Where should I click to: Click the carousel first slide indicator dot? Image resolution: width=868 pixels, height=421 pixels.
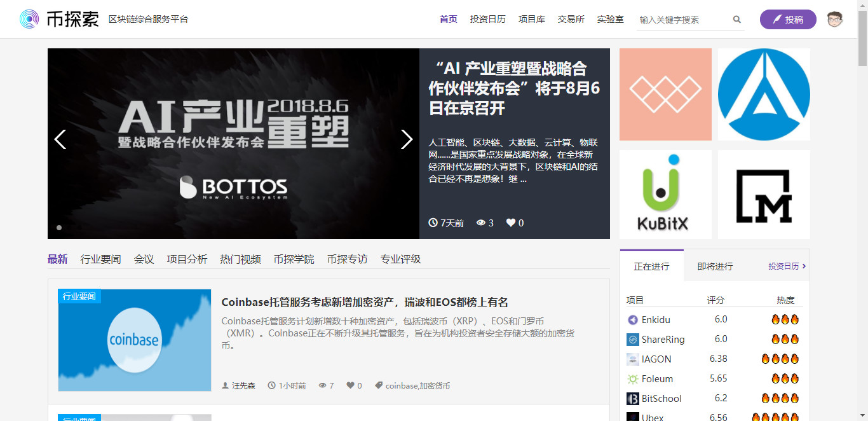[x=59, y=227]
